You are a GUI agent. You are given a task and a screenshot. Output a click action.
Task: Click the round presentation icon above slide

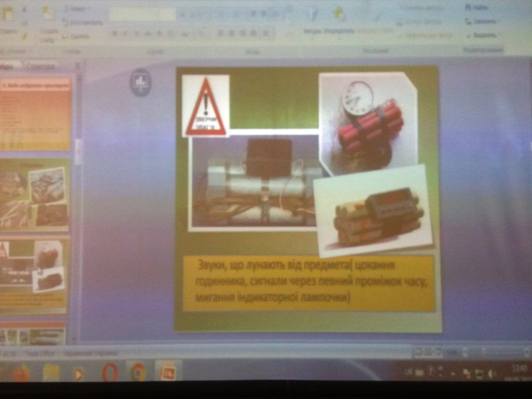click(140, 82)
